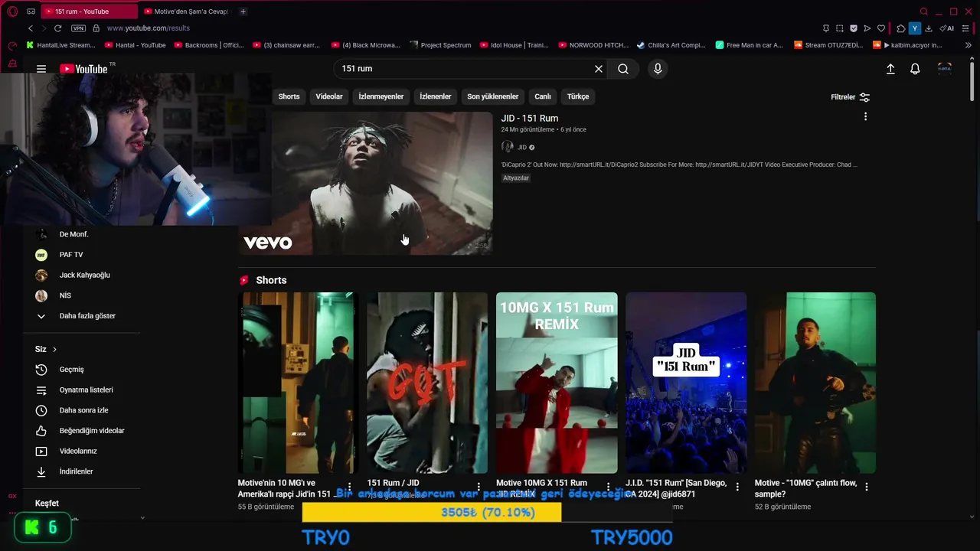The width and height of the screenshot is (980, 551).
Task: Click the pin icon in address bar
Action: pyautogui.click(x=826, y=28)
